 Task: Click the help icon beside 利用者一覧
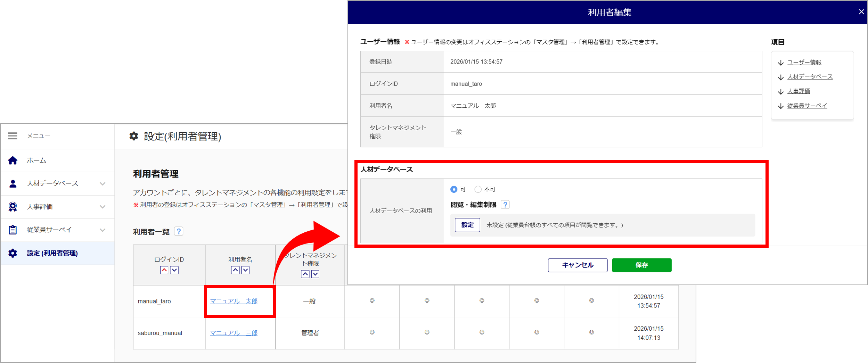point(179,231)
